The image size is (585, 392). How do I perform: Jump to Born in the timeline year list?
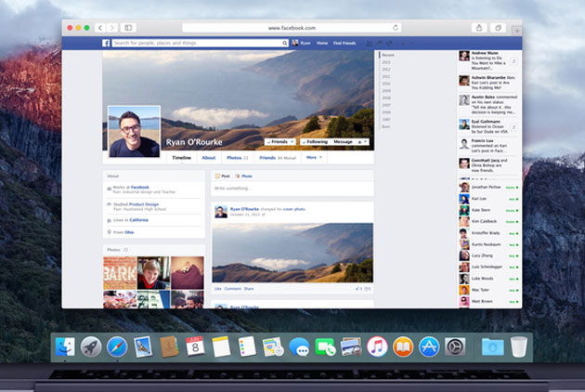[386, 126]
